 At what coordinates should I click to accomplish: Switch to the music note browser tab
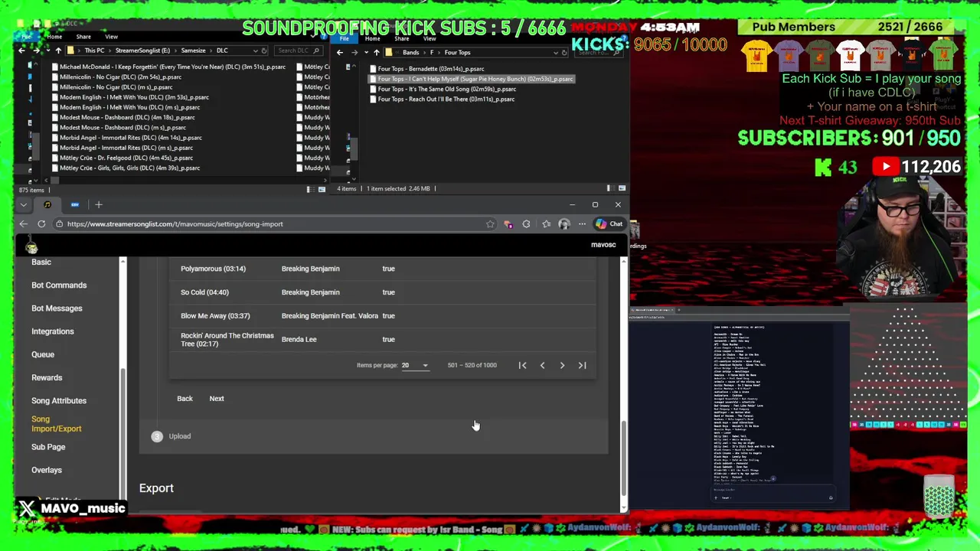(47, 204)
